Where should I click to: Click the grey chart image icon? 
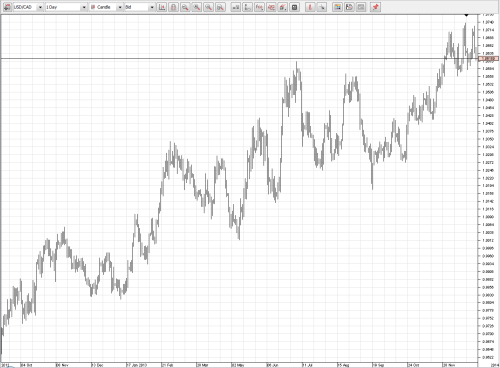click(361, 7)
